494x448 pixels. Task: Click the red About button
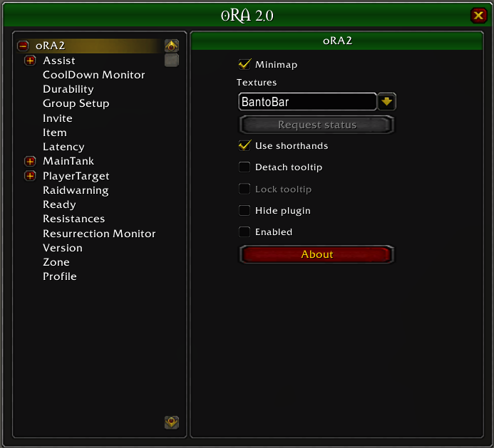pos(317,254)
